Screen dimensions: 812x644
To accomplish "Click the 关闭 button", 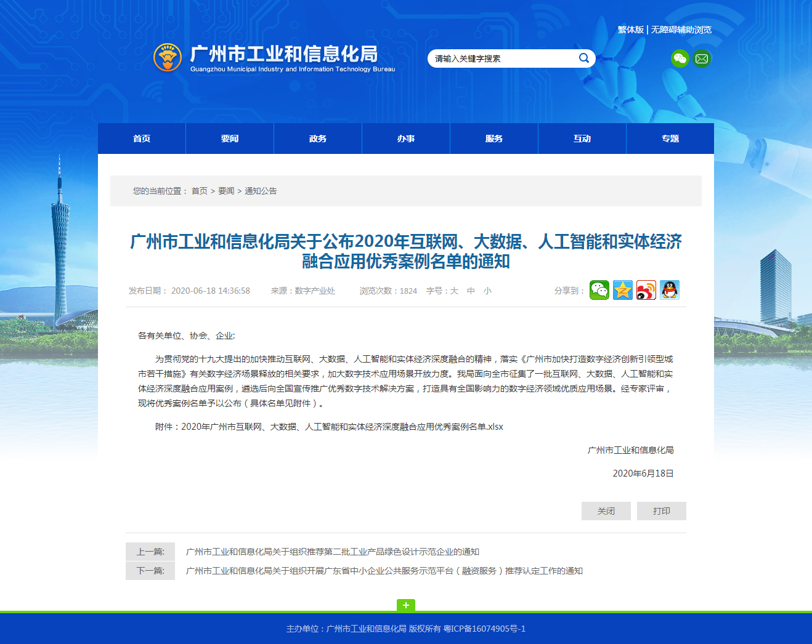I will click(x=606, y=511).
